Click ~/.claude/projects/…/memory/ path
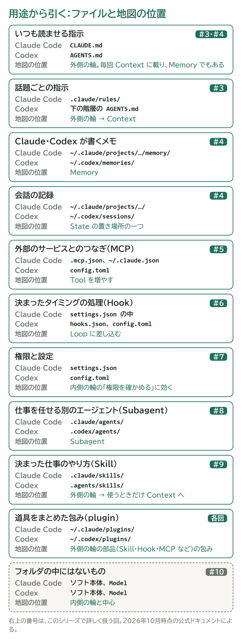The width and height of the screenshot is (242, 644). [x=120, y=153]
